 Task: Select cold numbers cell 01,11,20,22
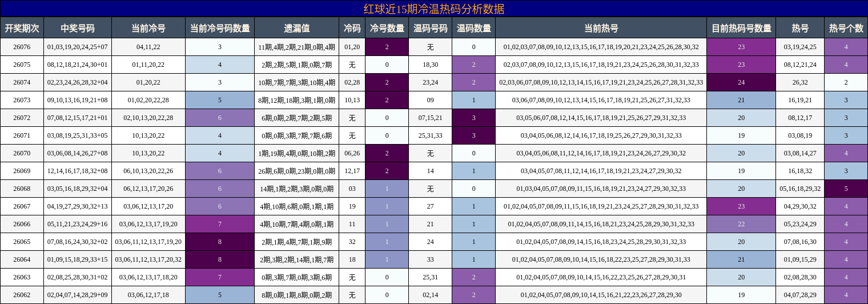(x=148, y=65)
